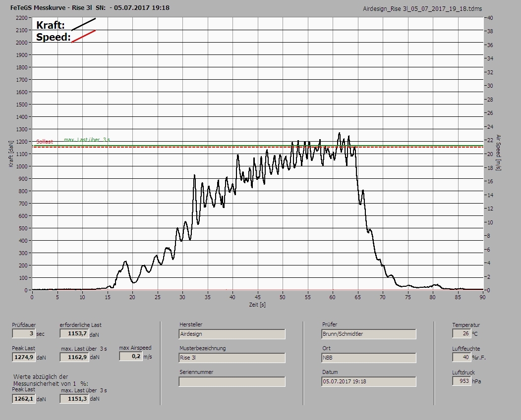This screenshot has height=420, width=521.
Task: Click the erforderliche Last field showing 1153,7
Action: coord(74,333)
